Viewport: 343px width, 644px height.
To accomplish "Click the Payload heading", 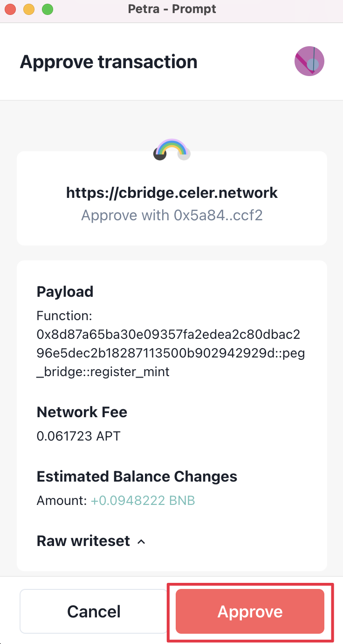I will (65, 292).
